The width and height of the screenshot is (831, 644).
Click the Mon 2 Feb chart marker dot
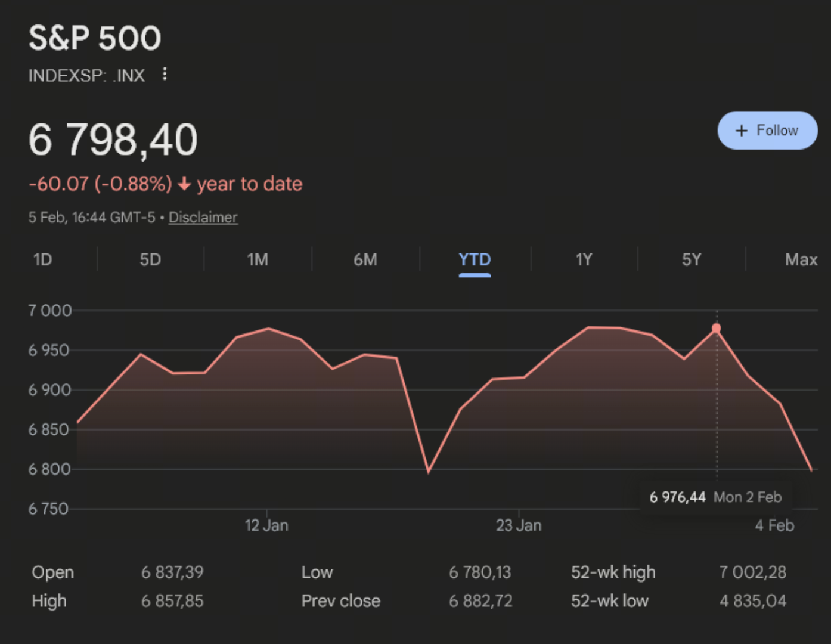716,327
